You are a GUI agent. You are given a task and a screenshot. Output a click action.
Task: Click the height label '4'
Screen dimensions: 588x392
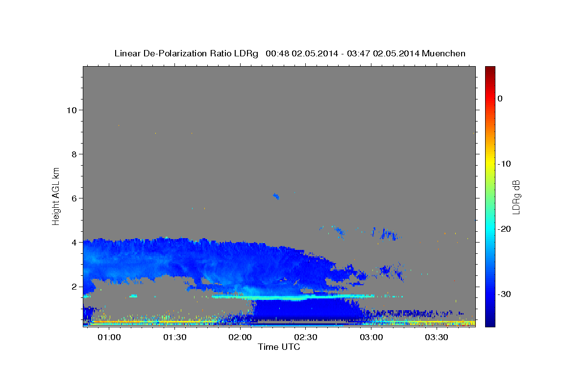(x=73, y=243)
